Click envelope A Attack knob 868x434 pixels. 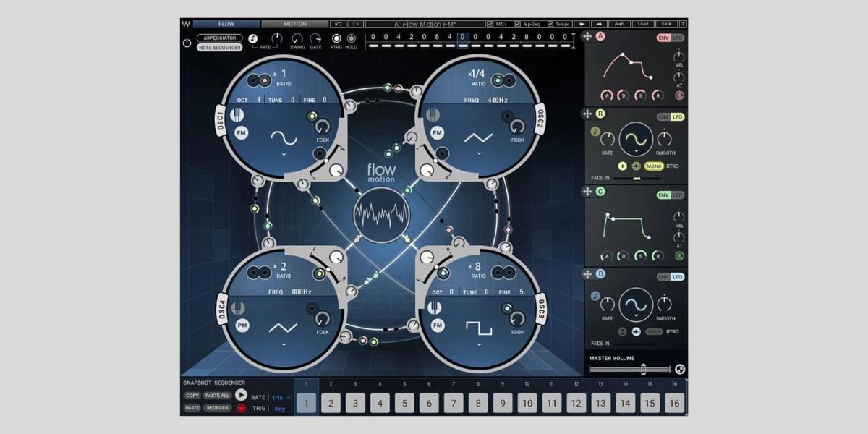click(x=607, y=95)
